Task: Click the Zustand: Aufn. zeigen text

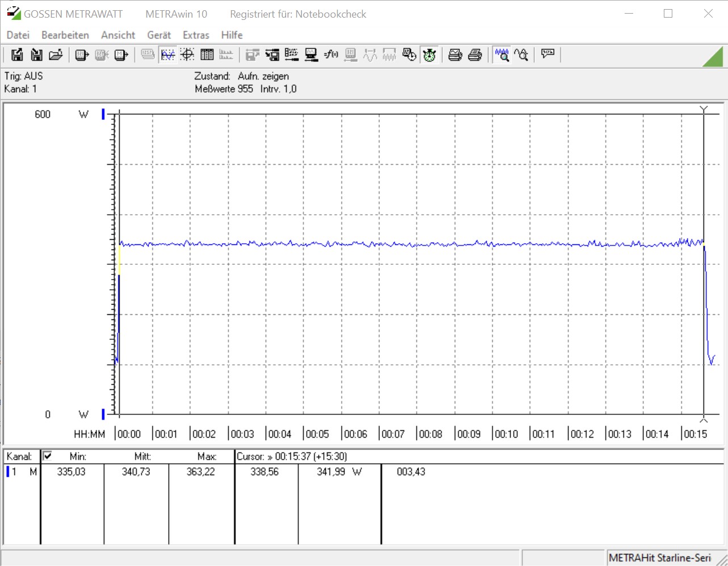Action: click(241, 76)
